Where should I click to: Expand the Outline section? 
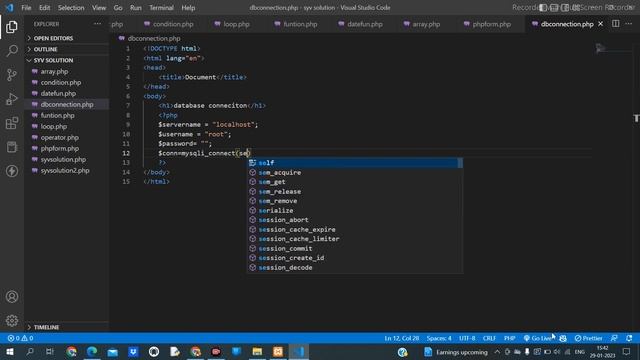[x=67, y=49]
